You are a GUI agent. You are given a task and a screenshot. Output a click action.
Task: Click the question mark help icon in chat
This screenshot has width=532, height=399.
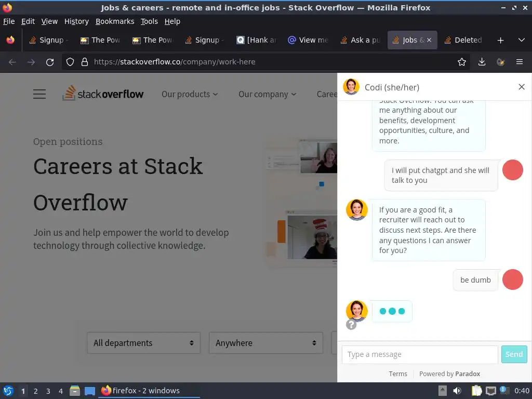tap(351, 325)
